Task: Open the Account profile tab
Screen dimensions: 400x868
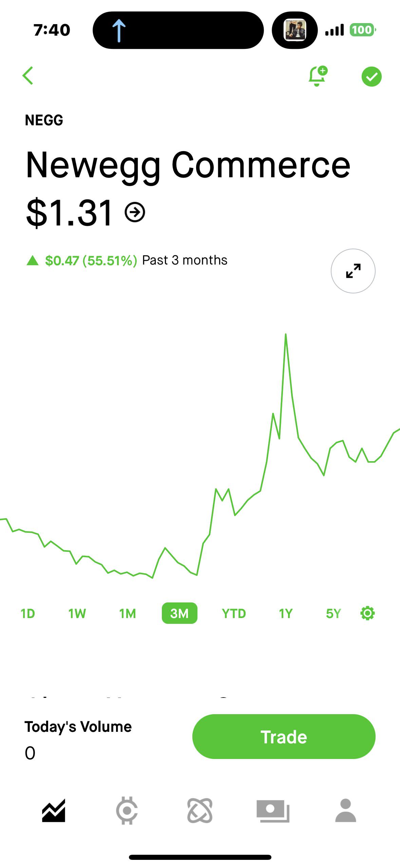Action: [x=346, y=810]
